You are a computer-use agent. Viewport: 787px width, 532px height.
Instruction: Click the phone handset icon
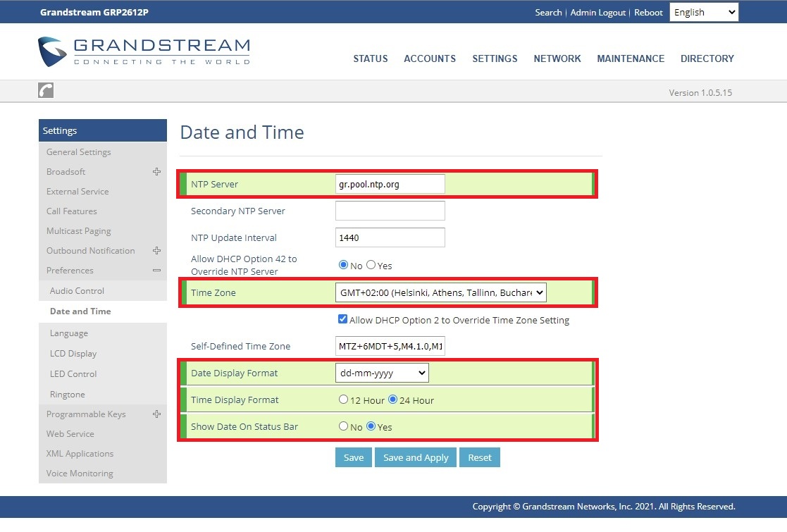pos(46,90)
